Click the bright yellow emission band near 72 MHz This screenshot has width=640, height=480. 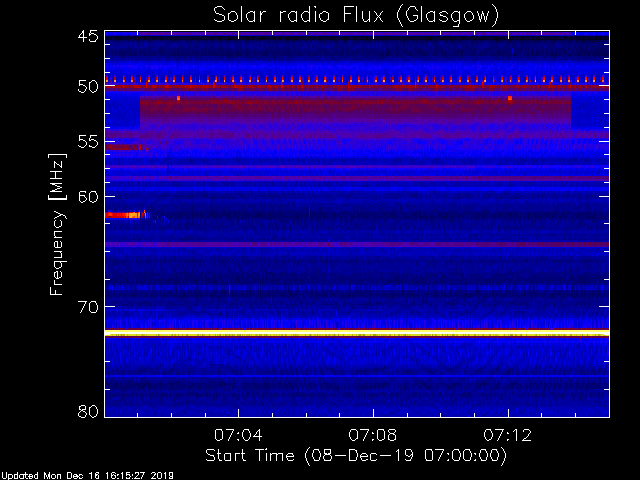[357, 333]
